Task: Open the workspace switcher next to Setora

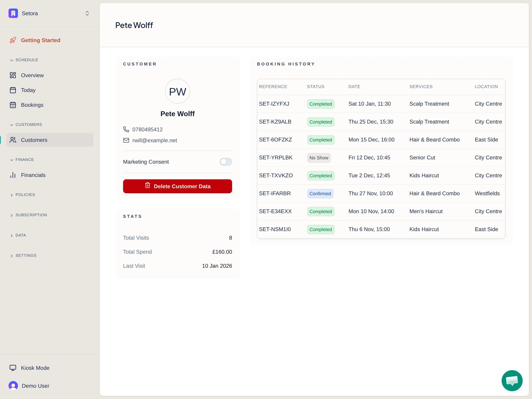Action: pyautogui.click(x=87, y=13)
